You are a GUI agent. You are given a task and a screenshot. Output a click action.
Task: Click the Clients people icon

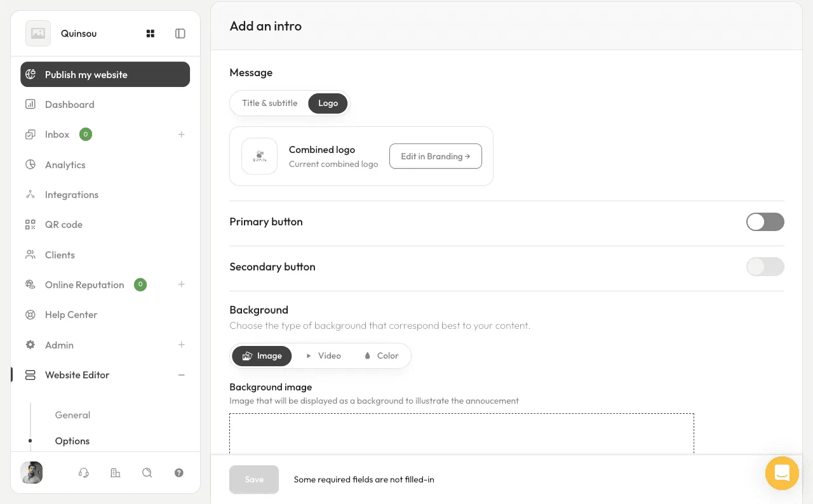[30, 255]
